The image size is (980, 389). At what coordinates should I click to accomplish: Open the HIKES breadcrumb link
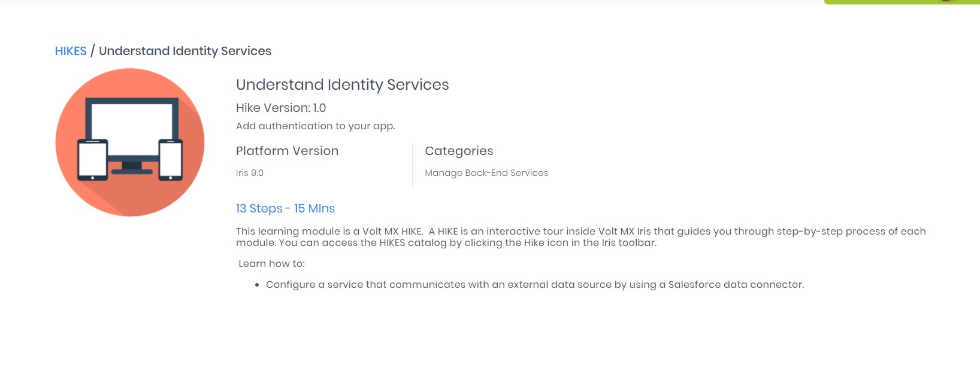point(71,51)
